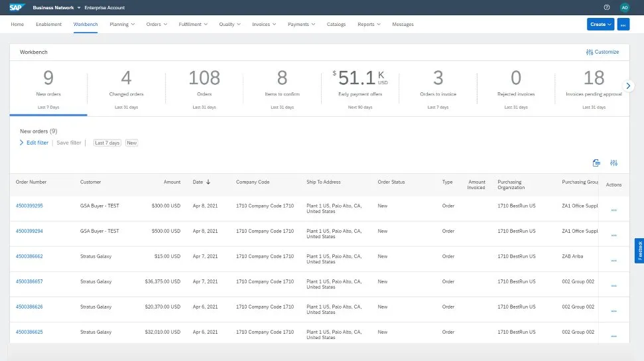Go to the Messages tab

click(x=403, y=25)
